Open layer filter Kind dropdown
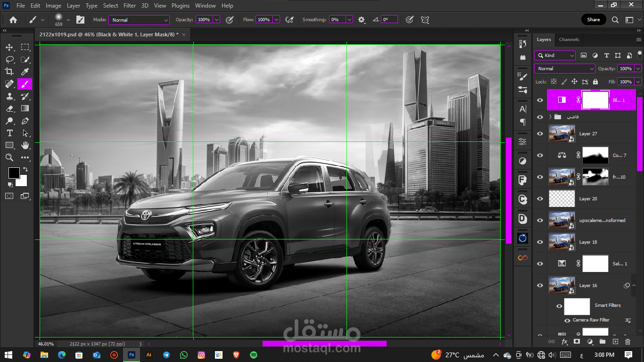Viewport: 644px width, 362px height. [x=555, y=55]
